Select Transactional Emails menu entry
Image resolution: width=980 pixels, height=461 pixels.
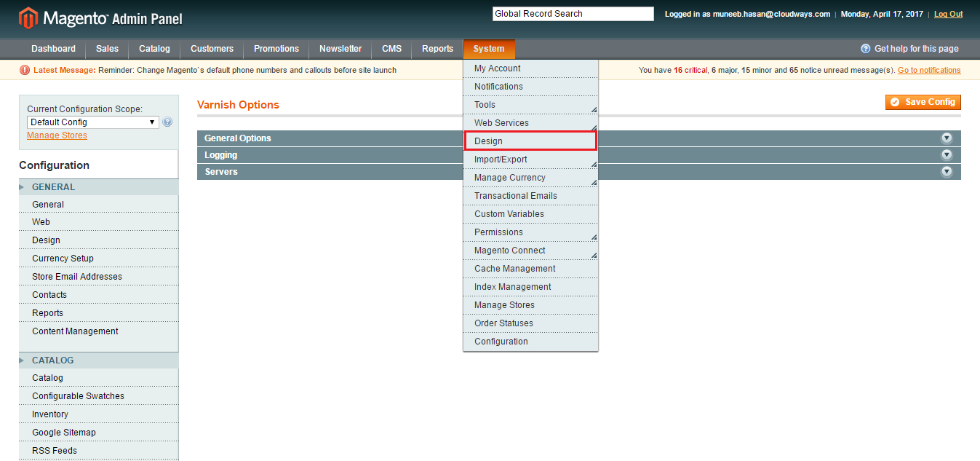pyautogui.click(x=530, y=196)
